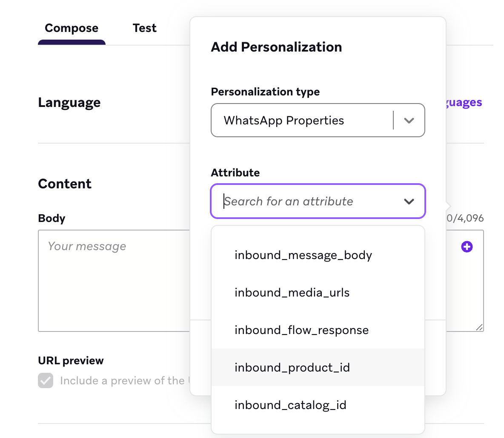Click inside the attribute search field
The height and width of the screenshot is (438, 504).
(298, 201)
